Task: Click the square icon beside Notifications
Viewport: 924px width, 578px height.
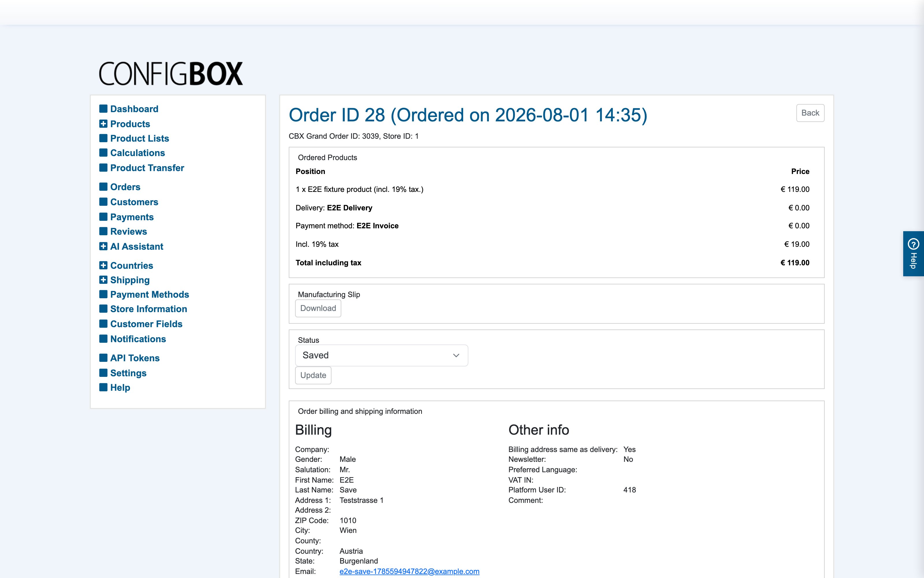Action: (103, 339)
